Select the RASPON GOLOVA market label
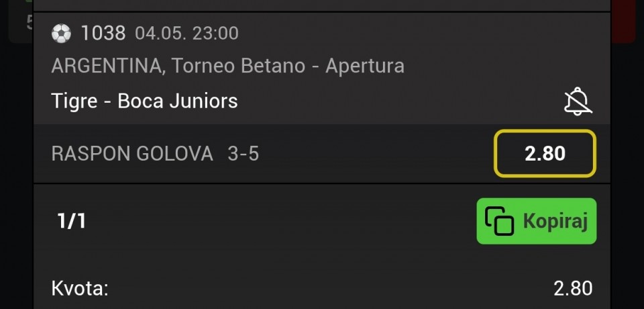The image size is (644, 309). (132, 154)
